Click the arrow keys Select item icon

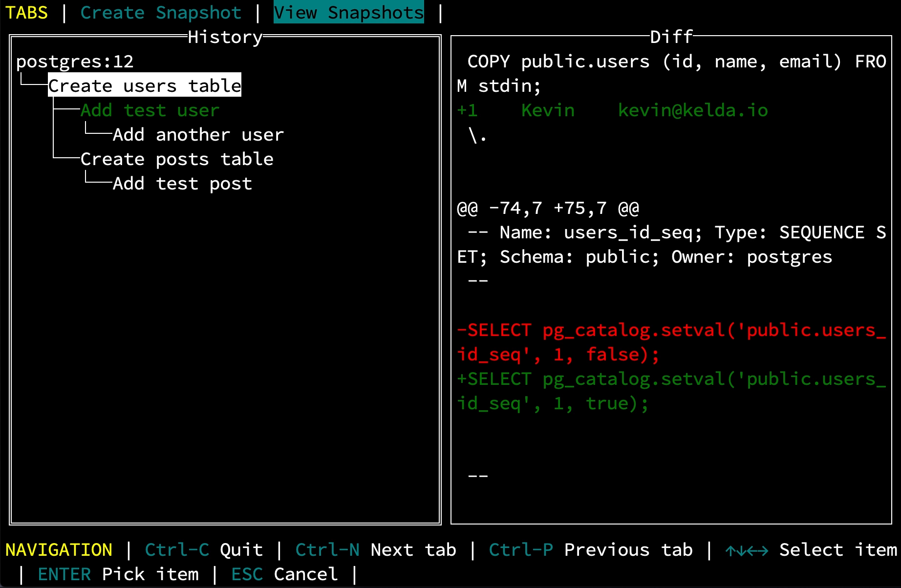click(747, 551)
